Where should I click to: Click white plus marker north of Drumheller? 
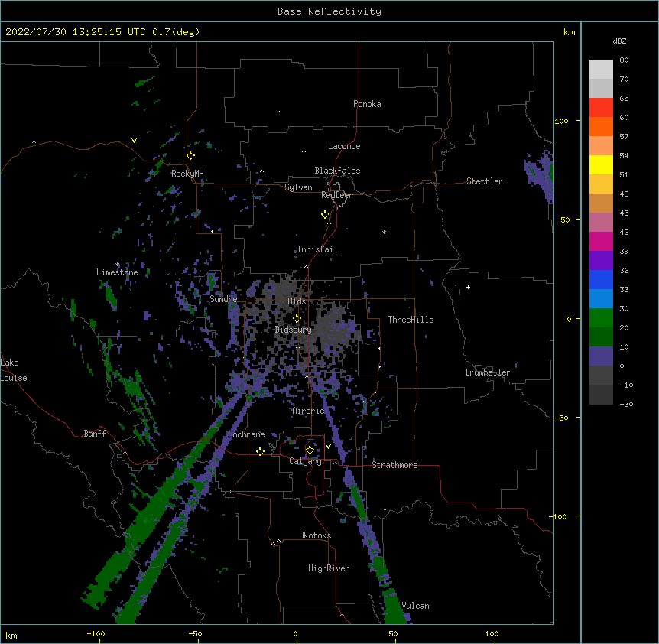(x=468, y=287)
